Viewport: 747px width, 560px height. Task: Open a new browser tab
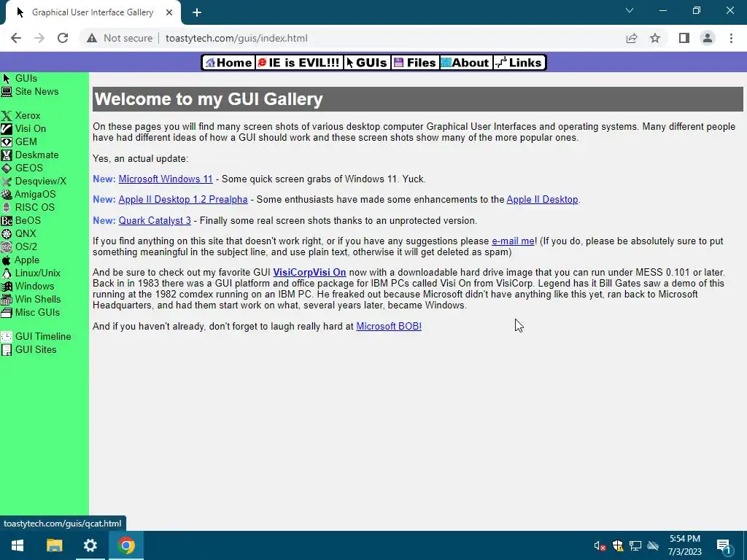point(197,12)
